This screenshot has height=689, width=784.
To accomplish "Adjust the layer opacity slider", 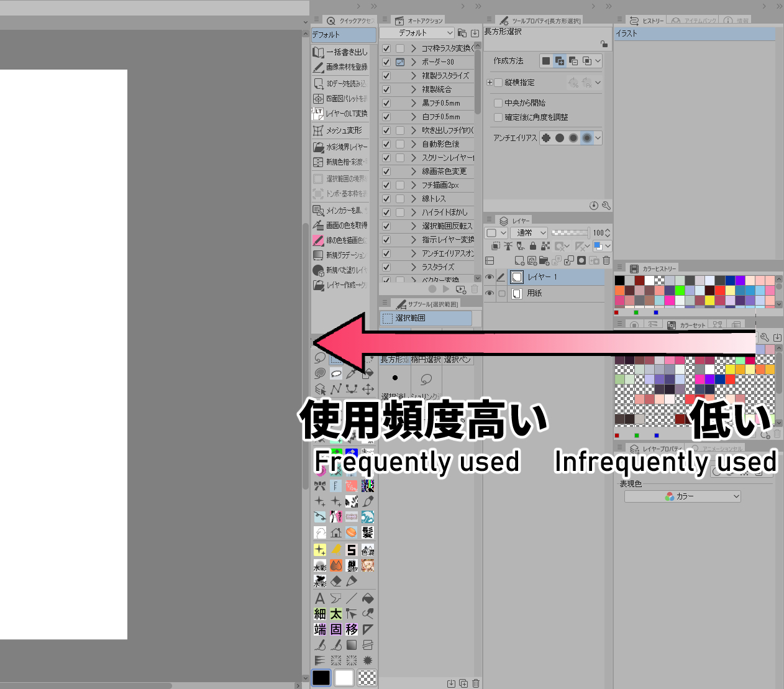I will click(570, 232).
